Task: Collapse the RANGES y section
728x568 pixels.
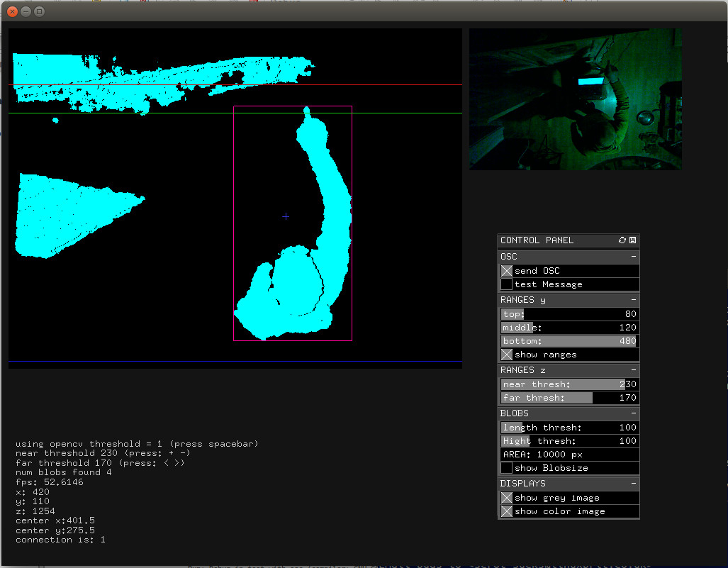Action: [634, 300]
